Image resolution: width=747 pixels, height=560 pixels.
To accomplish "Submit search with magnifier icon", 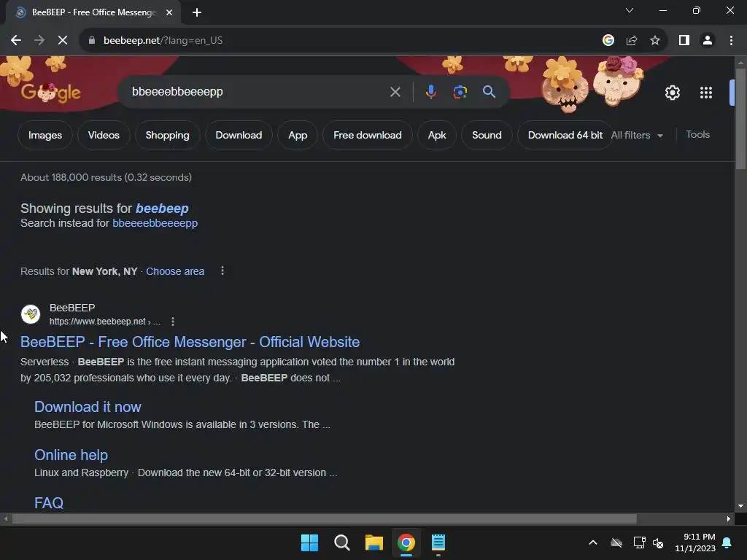I will click(x=489, y=92).
